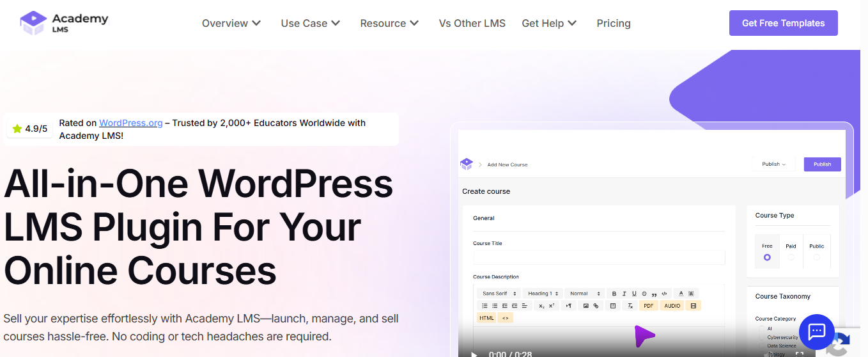Click the insert image icon in editor

click(x=585, y=306)
